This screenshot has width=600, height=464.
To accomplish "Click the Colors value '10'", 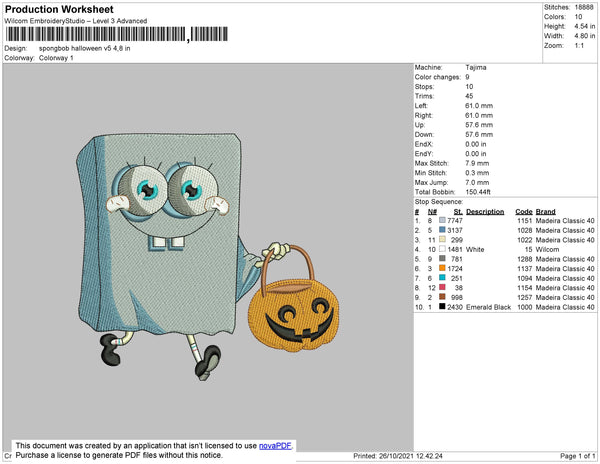I will click(578, 17).
